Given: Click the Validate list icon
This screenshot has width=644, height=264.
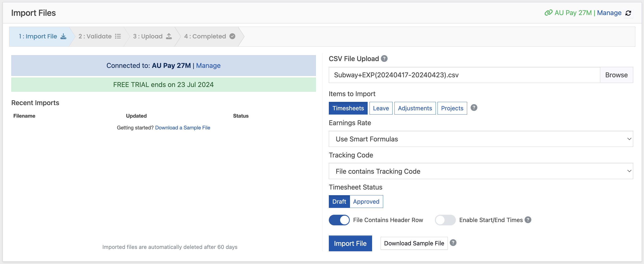Looking at the screenshot, I should pos(118,36).
